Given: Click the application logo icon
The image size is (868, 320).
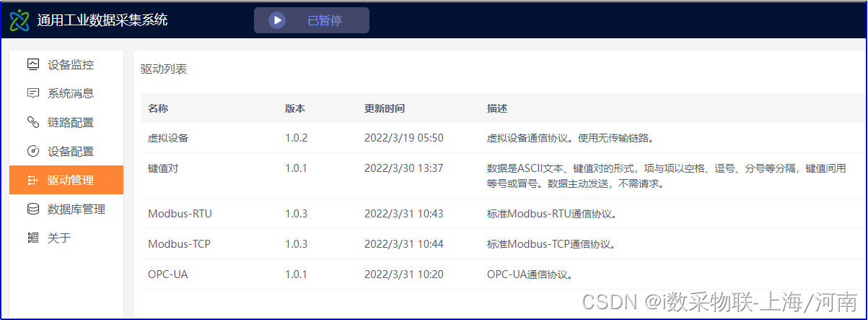Looking at the screenshot, I should click(20, 20).
